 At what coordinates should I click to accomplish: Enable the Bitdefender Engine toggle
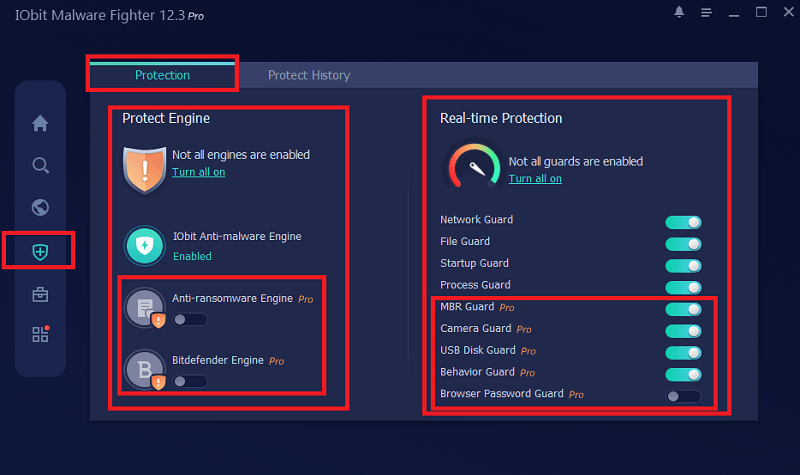click(190, 381)
